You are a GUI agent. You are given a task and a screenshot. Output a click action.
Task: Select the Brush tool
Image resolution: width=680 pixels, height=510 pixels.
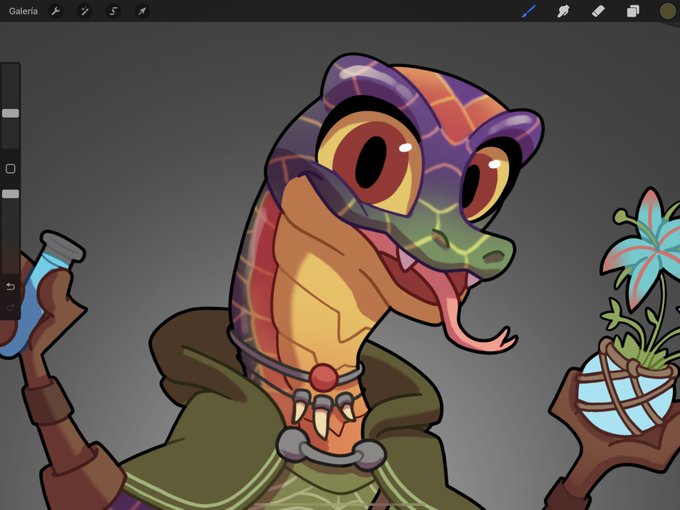click(x=528, y=11)
